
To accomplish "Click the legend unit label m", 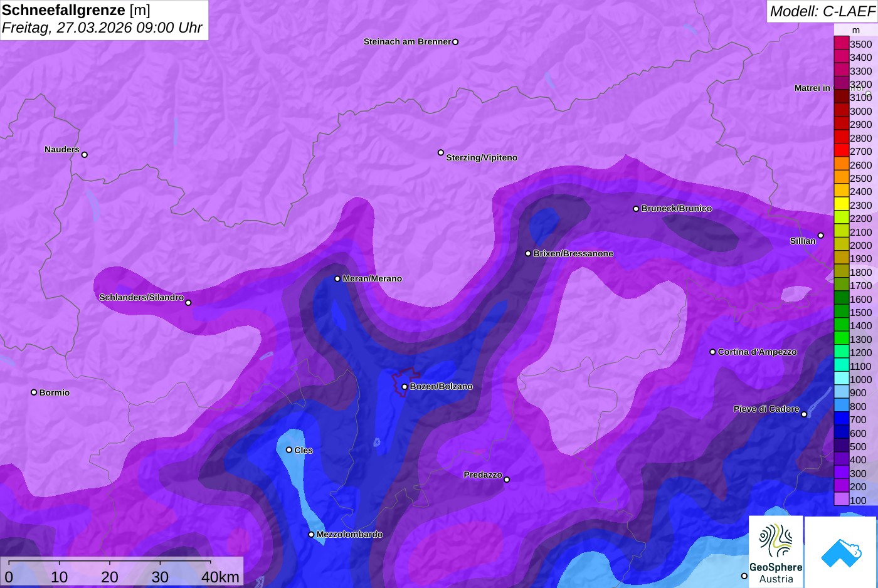I will (x=856, y=30).
